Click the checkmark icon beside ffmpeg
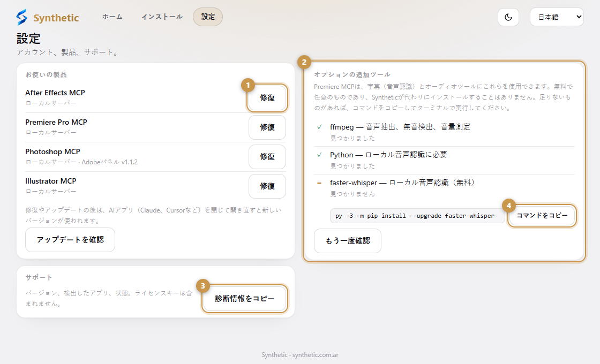The image size is (600, 364). click(319, 127)
